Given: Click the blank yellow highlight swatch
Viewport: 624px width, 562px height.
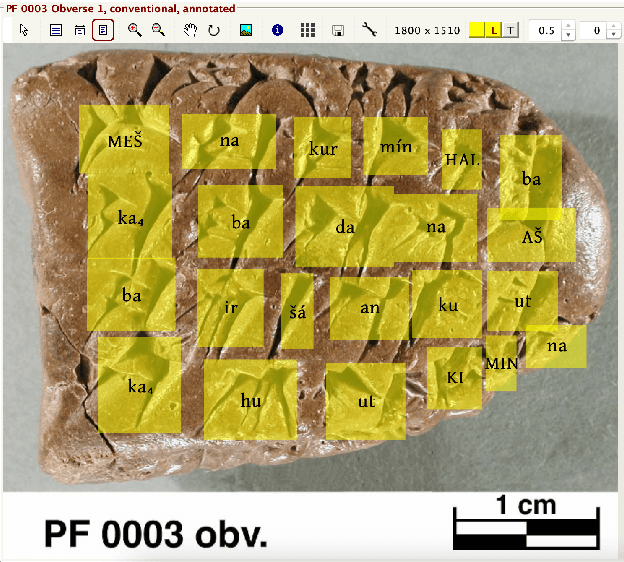Looking at the screenshot, I should pos(477,31).
